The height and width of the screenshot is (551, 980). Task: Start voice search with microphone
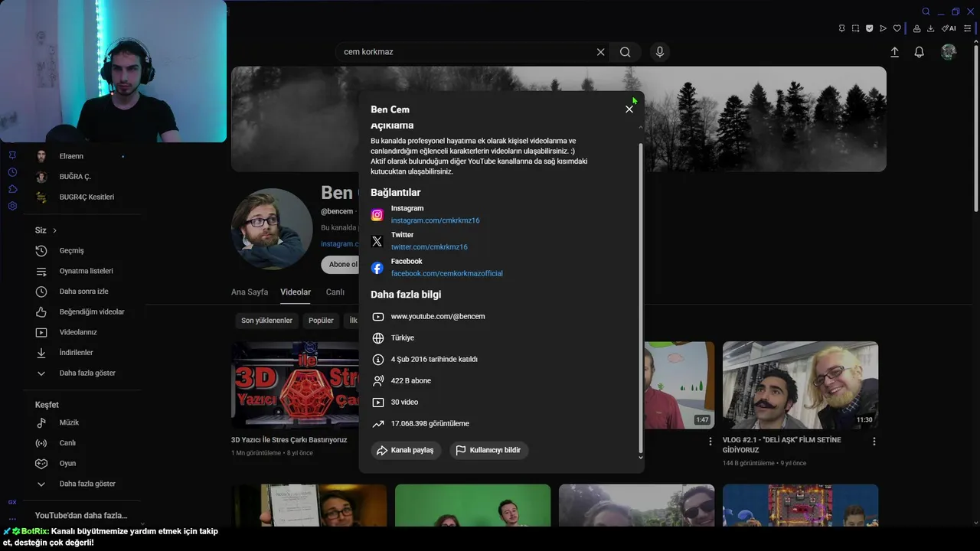click(x=660, y=52)
